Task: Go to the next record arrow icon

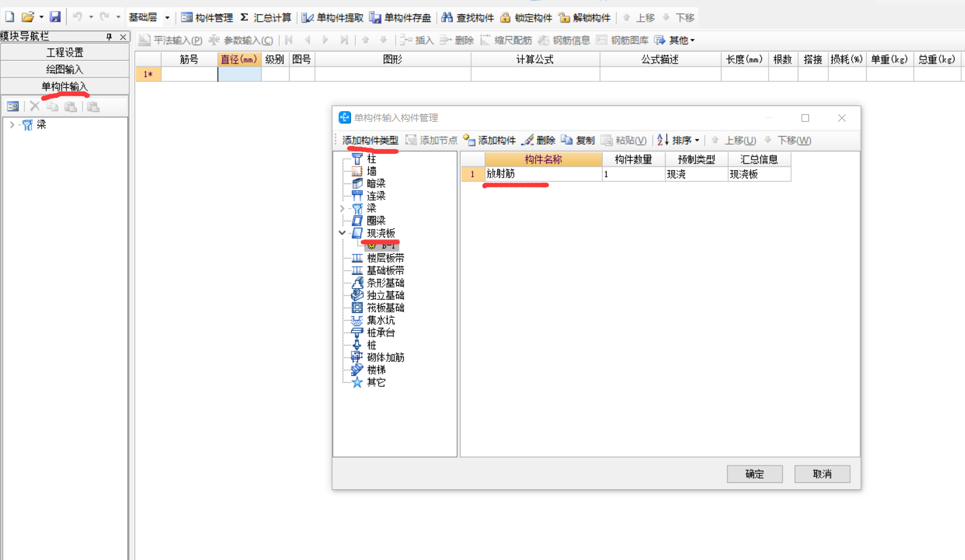Action: tap(326, 40)
